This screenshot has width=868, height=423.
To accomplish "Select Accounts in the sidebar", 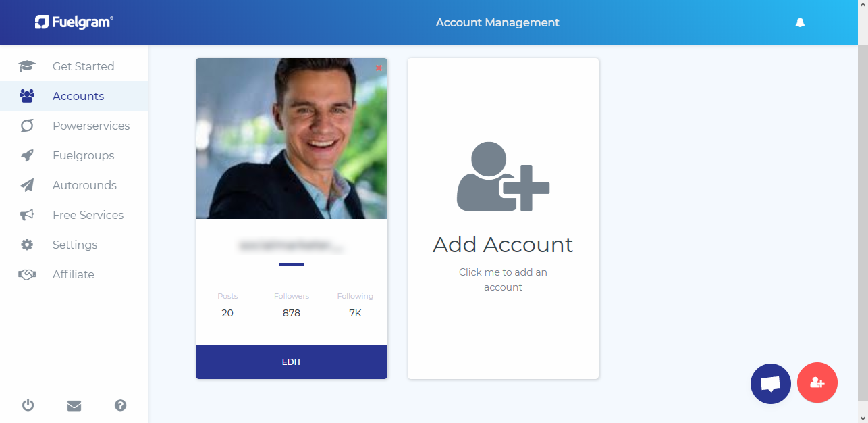I will tap(78, 96).
